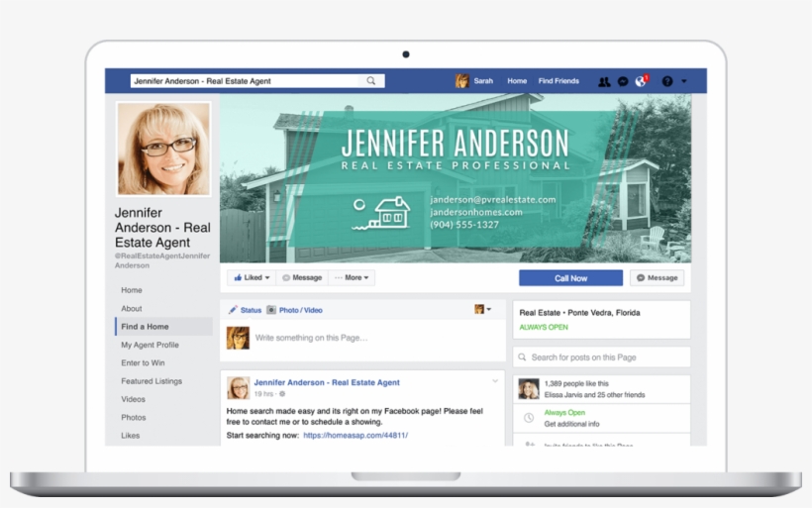Click Search for posts on this Page field
The width and height of the screenshot is (812, 508).
(x=601, y=357)
